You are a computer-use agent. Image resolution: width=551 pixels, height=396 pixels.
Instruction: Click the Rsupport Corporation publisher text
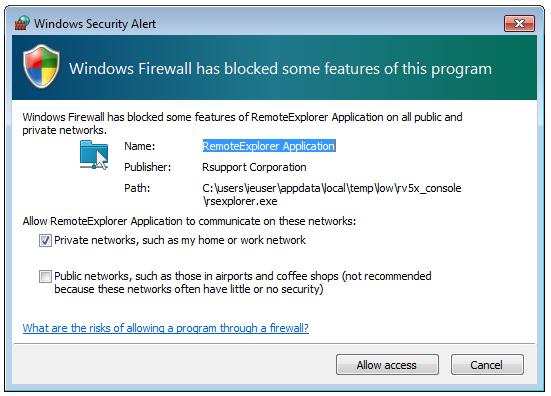[254, 167]
